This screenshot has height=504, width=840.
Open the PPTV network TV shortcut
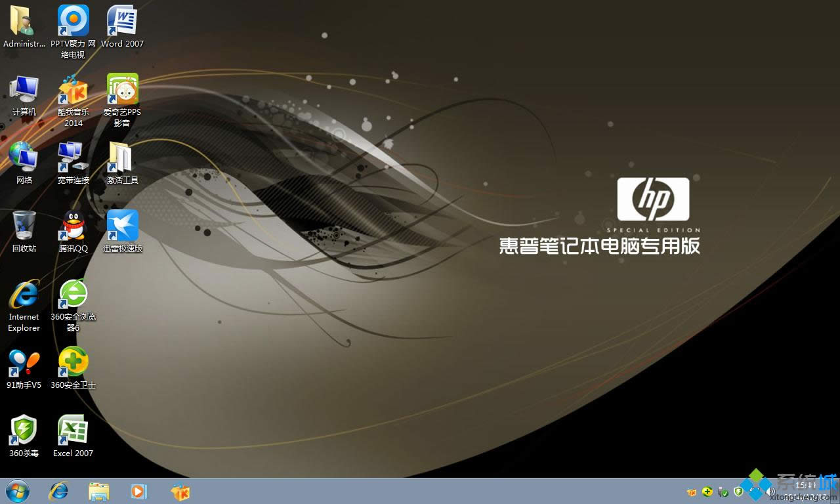(73, 22)
